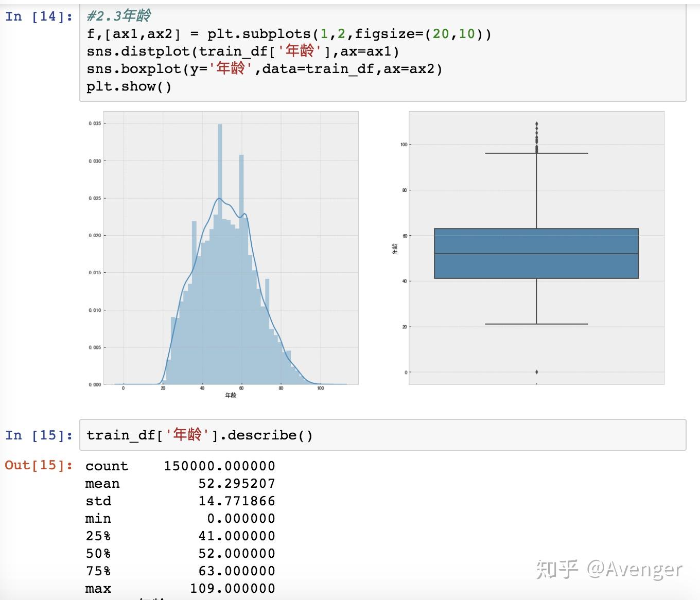The height and width of the screenshot is (600, 700).
Task: Click the min value 0.000000
Action: 241,518
